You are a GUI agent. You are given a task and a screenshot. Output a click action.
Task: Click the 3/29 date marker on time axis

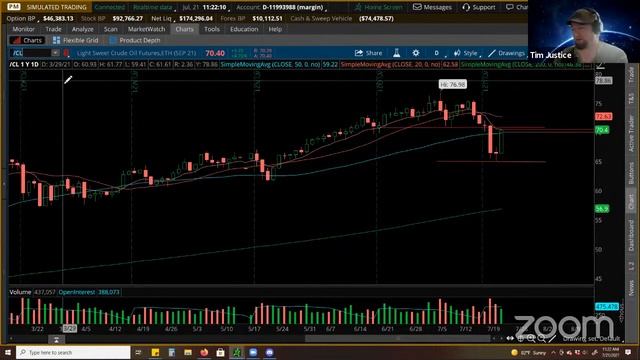pos(69,329)
